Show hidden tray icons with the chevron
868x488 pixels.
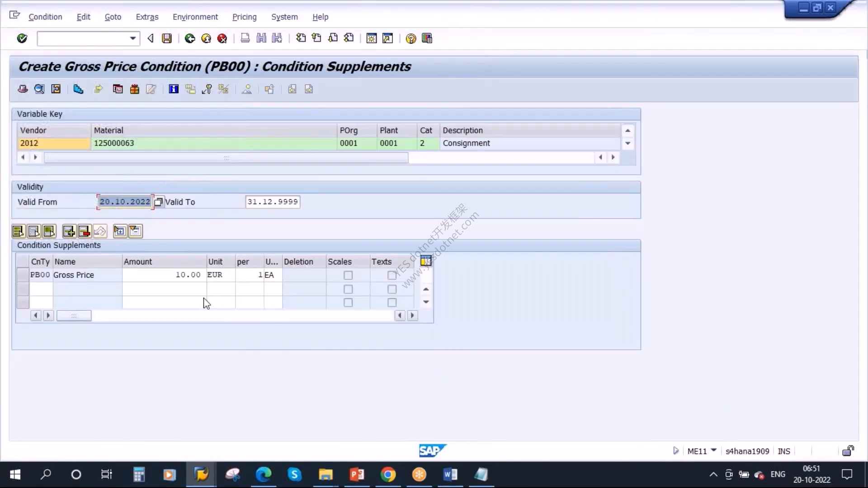pos(713,474)
